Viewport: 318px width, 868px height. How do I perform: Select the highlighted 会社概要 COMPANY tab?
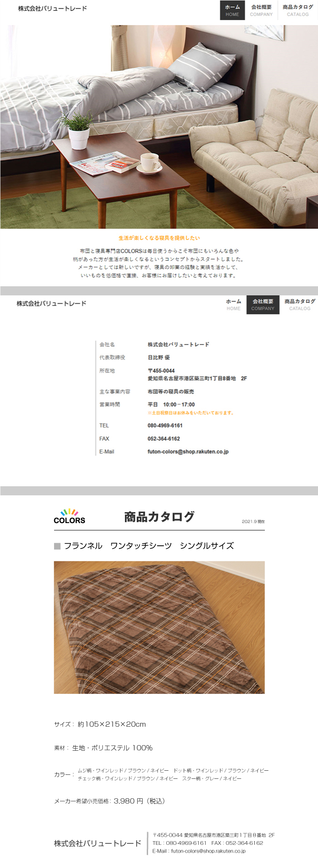(263, 304)
